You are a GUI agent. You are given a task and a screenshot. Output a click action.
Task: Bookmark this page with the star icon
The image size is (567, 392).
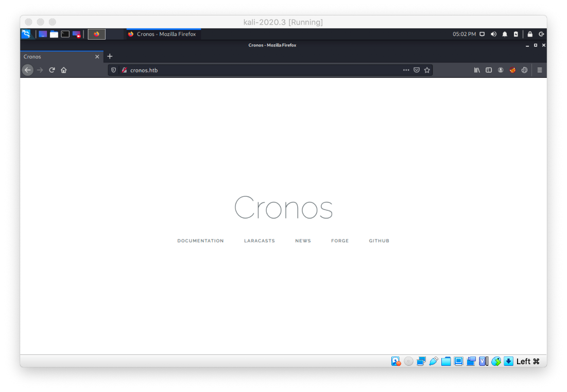[427, 70]
